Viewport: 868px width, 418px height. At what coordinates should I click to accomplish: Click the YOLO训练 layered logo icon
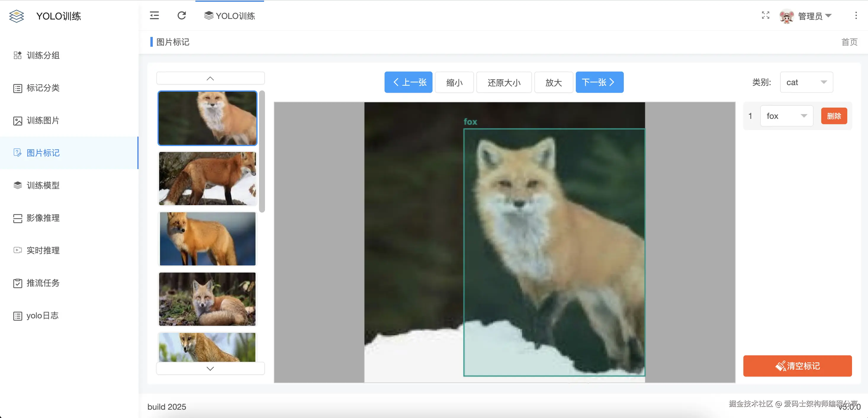click(x=17, y=16)
